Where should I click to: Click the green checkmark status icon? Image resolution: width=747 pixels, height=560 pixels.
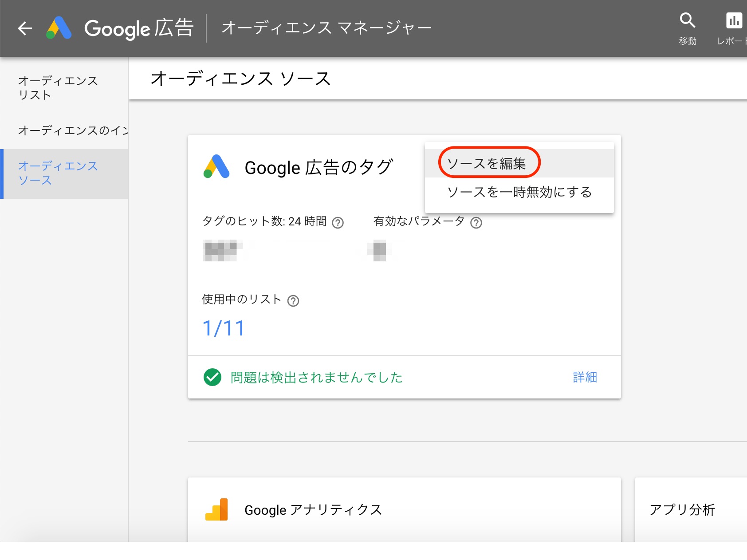point(212,377)
